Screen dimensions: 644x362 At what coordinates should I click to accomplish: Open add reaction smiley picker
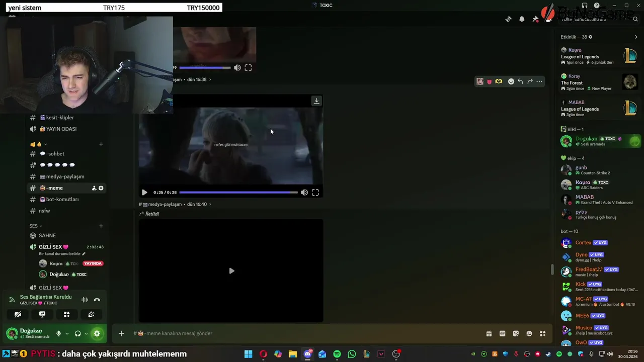coord(511,81)
